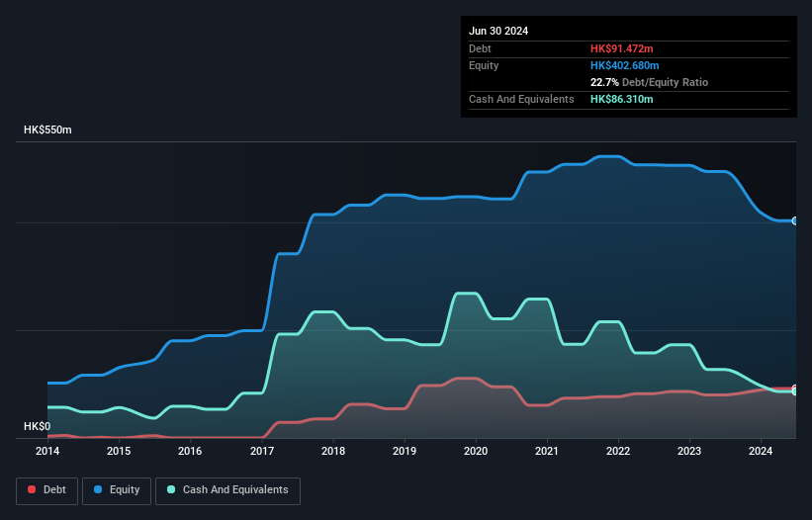Toggle Cash And Equivalents legend button
This screenshot has width=812, height=520.
tap(227, 490)
